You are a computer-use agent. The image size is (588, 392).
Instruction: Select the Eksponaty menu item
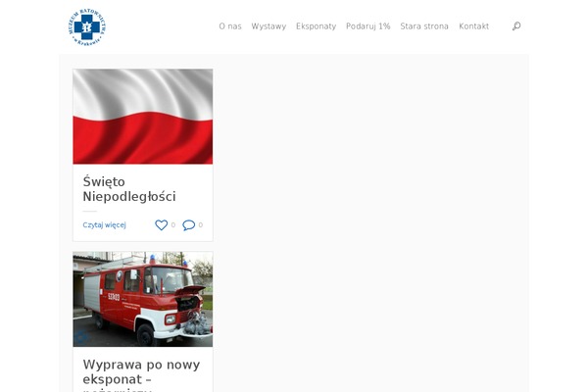click(316, 26)
